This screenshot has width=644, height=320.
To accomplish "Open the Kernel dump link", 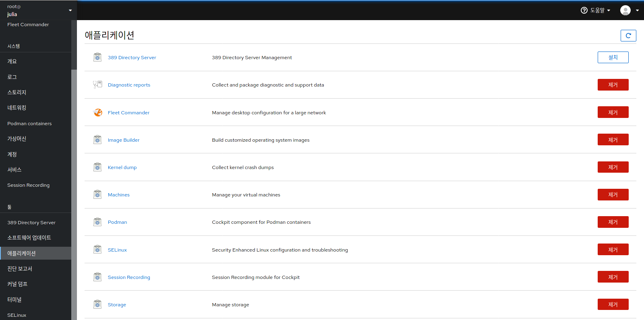I will tap(122, 167).
